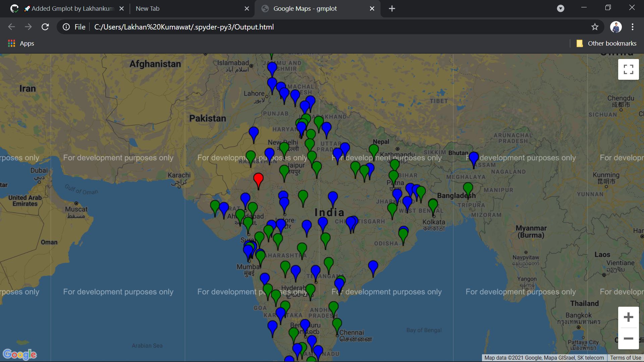Open the Terms of Use link
Screen dimensions: 644x362
click(625, 358)
